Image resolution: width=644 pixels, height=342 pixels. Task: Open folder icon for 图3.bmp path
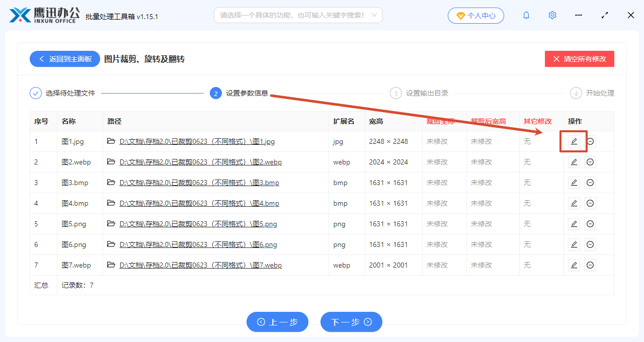coord(111,183)
